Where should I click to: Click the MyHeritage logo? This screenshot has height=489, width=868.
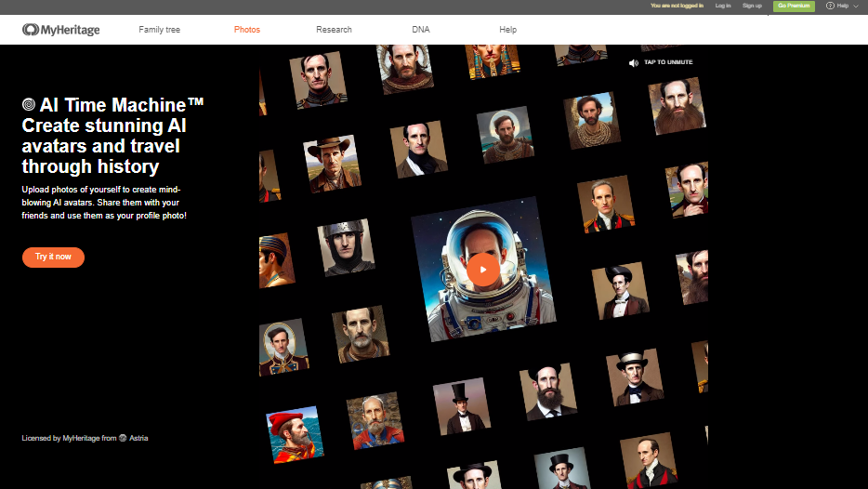tap(61, 30)
